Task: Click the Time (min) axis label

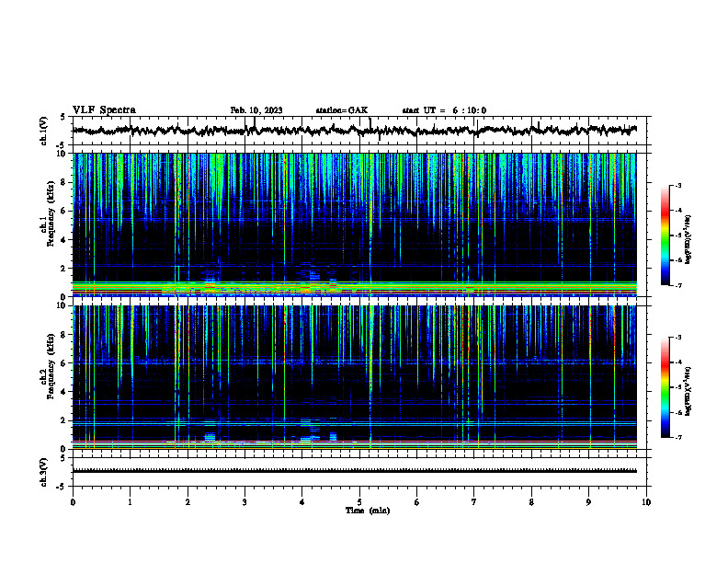Action: (368, 511)
